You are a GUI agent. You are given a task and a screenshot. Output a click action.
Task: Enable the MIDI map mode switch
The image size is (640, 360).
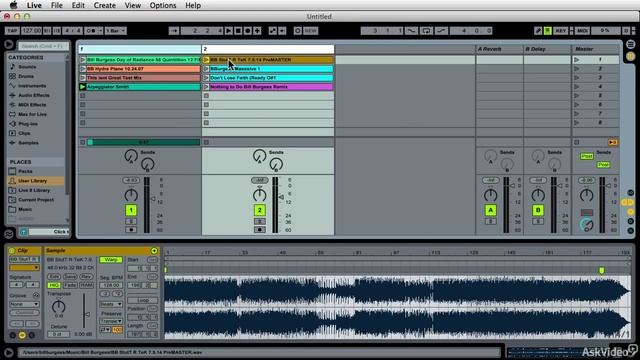(582, 31)
